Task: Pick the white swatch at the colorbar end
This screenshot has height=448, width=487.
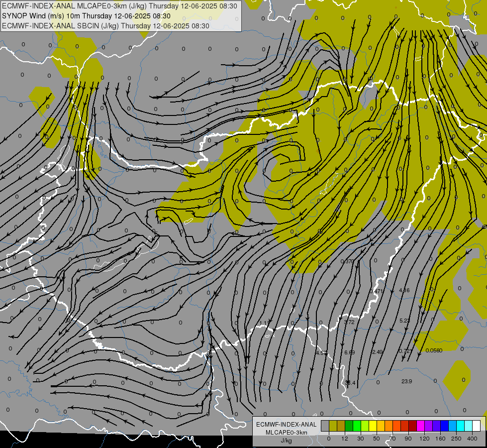Action: pyautogui.click(x=477, y=426)
